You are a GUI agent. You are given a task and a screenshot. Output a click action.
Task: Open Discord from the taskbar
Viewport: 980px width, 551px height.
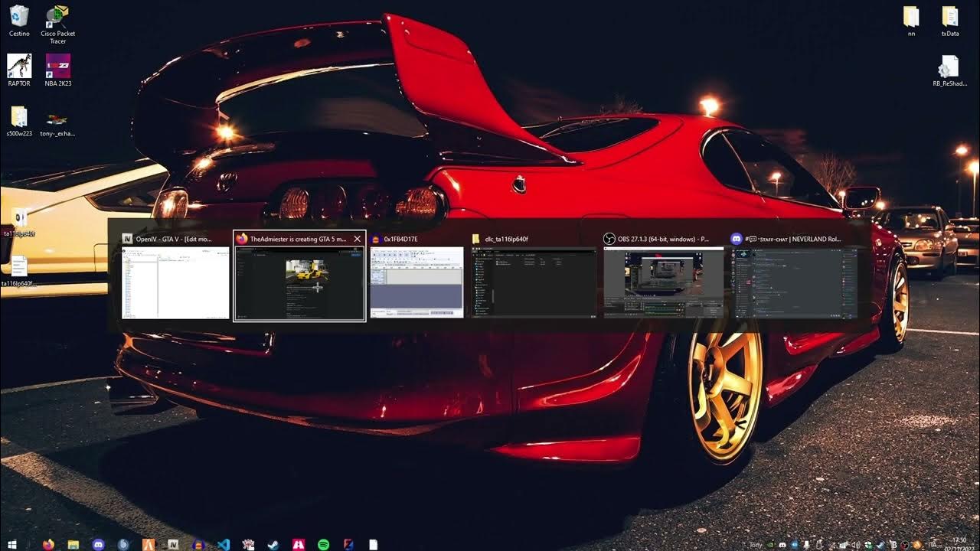[x=98, y=544]
